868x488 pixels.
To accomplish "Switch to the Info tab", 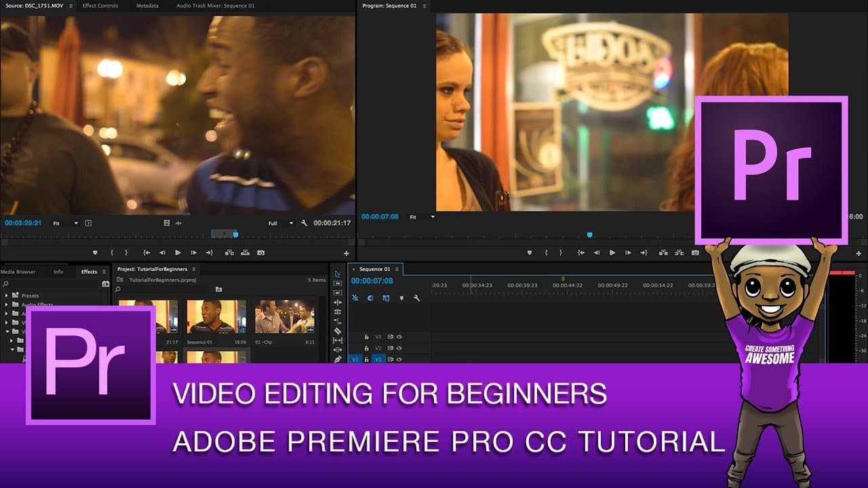I will [x=58, y=272].
